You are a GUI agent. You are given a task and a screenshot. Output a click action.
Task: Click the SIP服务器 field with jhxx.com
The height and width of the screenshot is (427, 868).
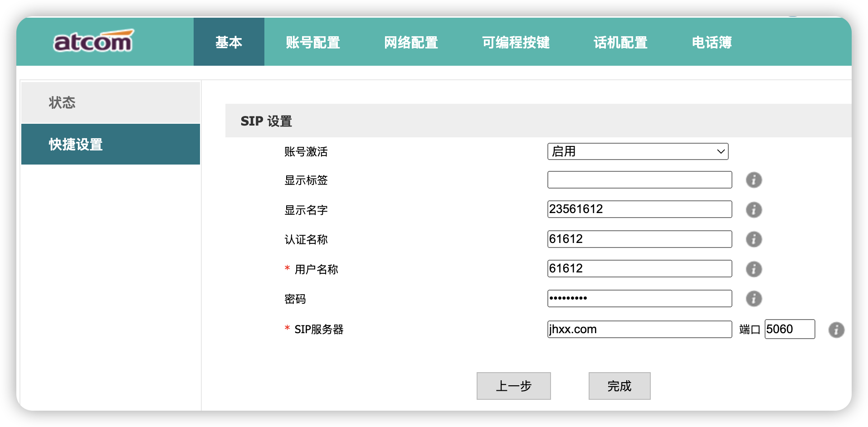tap(639, 329)
